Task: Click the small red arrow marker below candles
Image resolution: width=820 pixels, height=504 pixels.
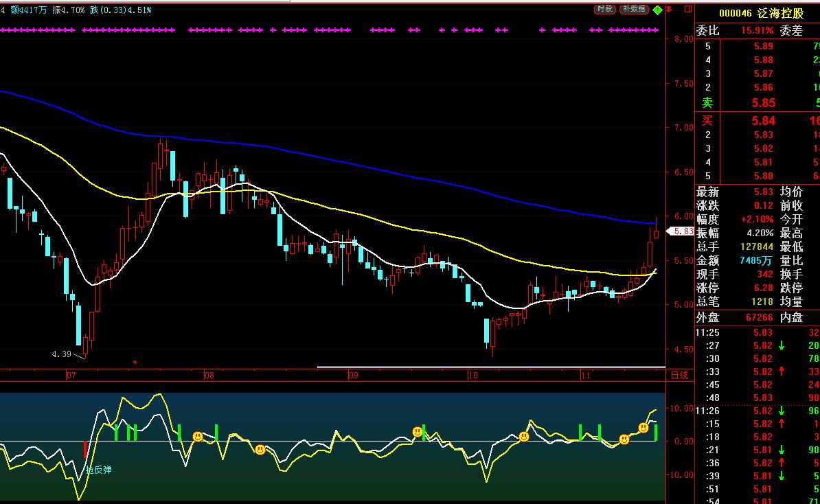Action: [135, 361]
